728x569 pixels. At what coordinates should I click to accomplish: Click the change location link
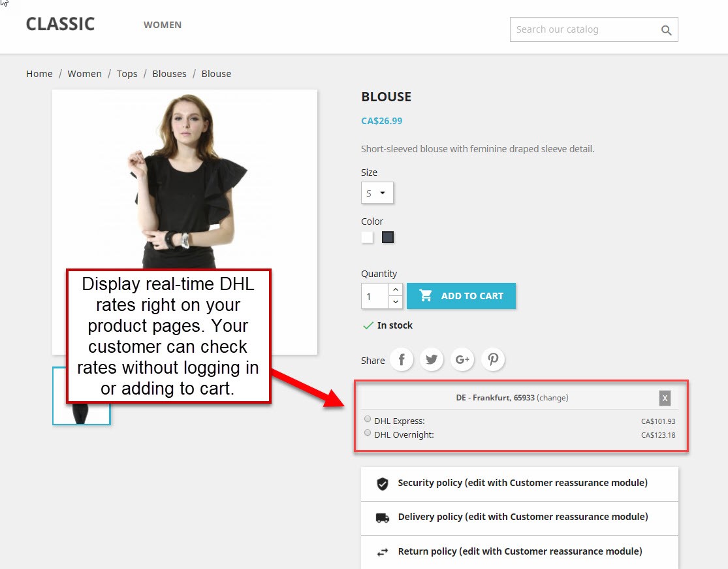pos(552,398)
